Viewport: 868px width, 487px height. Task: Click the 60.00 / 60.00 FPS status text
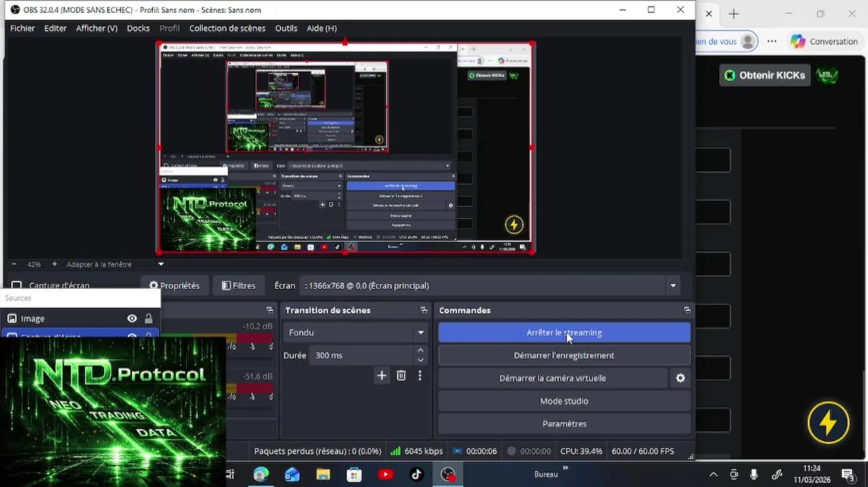click(x=642, y=451)
